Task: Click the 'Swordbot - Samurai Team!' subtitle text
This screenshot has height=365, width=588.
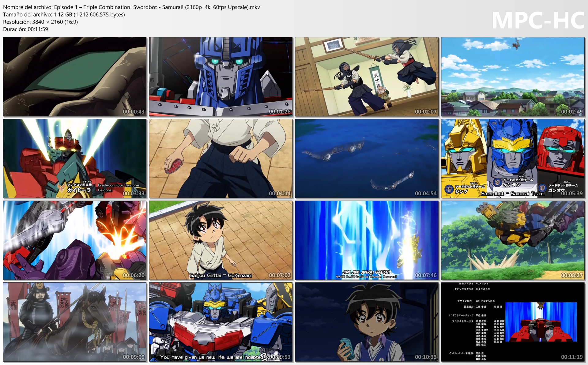Action: (x=513, y=194)
